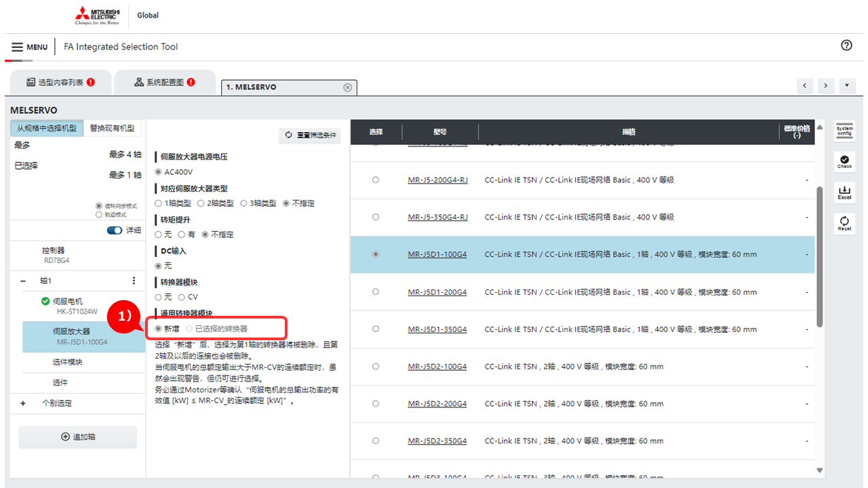The width and height of the screenshot is (868, 488).
Task: Select 替换现有机型 tab
Action: click(x=113, y=128)
